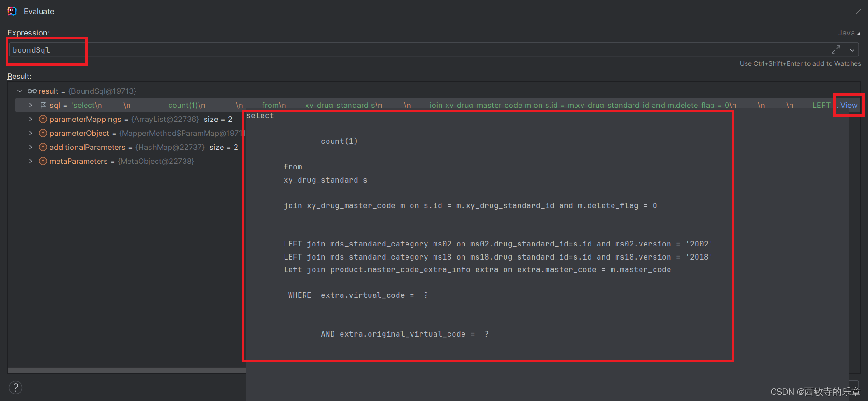
Task: Click the horizontal scrollbar under the result tree
Action: coord(127,370)
